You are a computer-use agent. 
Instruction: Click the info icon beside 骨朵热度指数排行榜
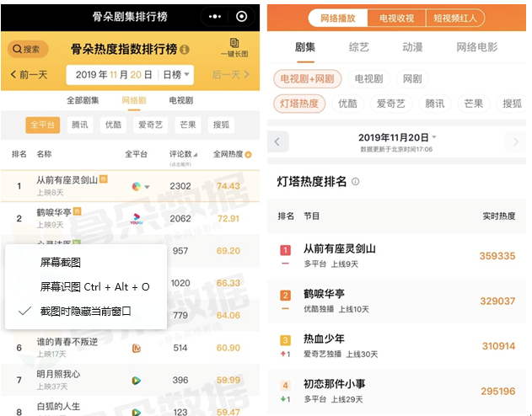(x=185, y=50)
